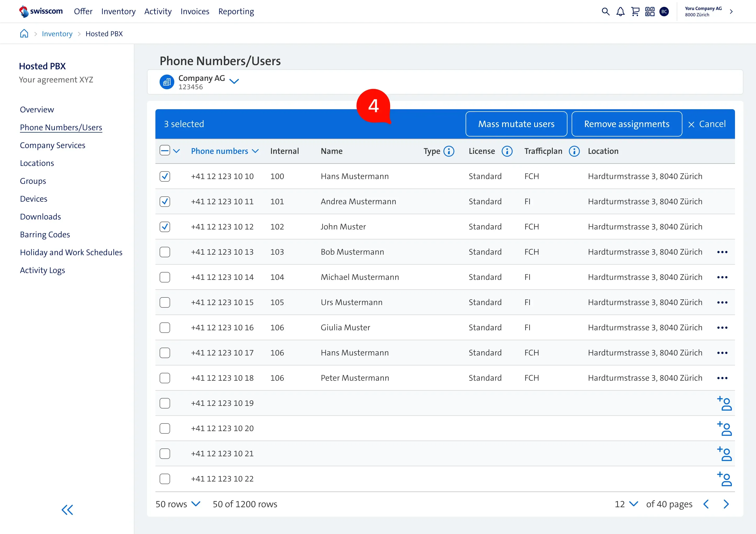Screen dimensions: 756x534
Task: Click add-user icon for +41 12 123 10 19
Action: point(724,403)
